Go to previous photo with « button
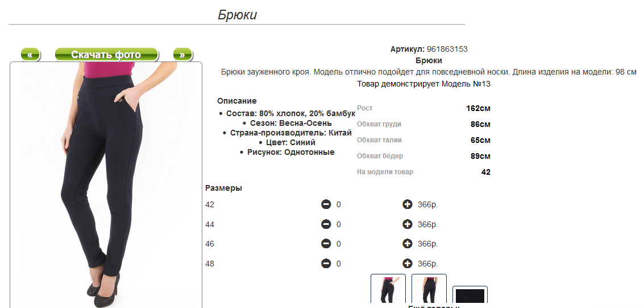This screenshot has height=308, width=644. (x=30, y=55)
